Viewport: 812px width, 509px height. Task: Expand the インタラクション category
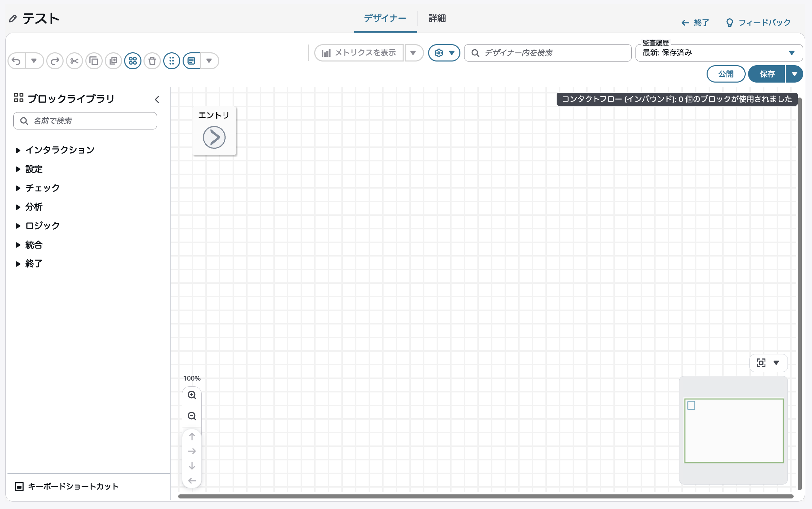pos(60,150)
